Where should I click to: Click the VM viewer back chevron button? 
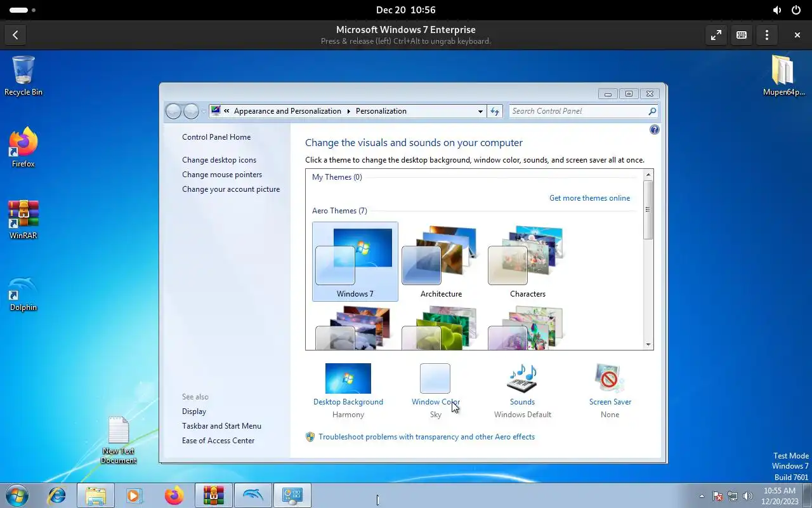tap(15, 35)
